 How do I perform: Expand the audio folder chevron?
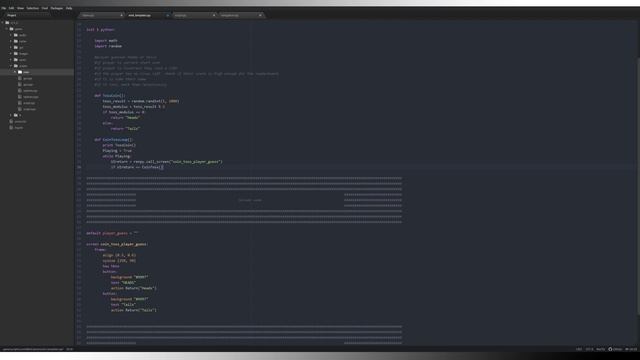point(11,35)
